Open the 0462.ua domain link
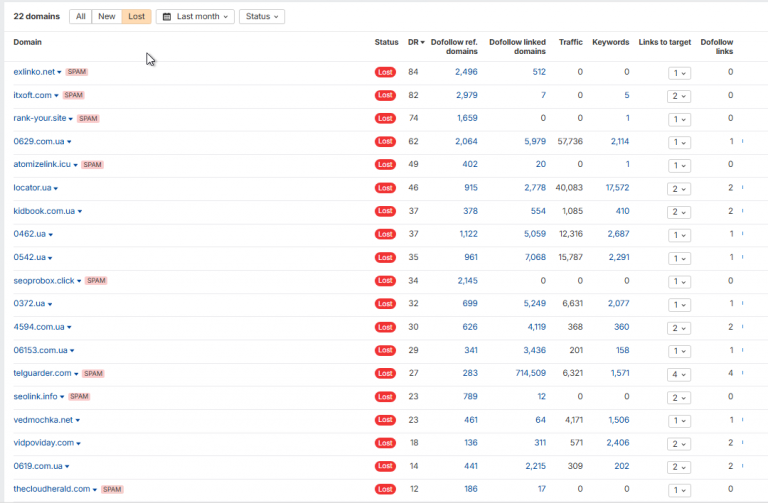 point(29,234)
